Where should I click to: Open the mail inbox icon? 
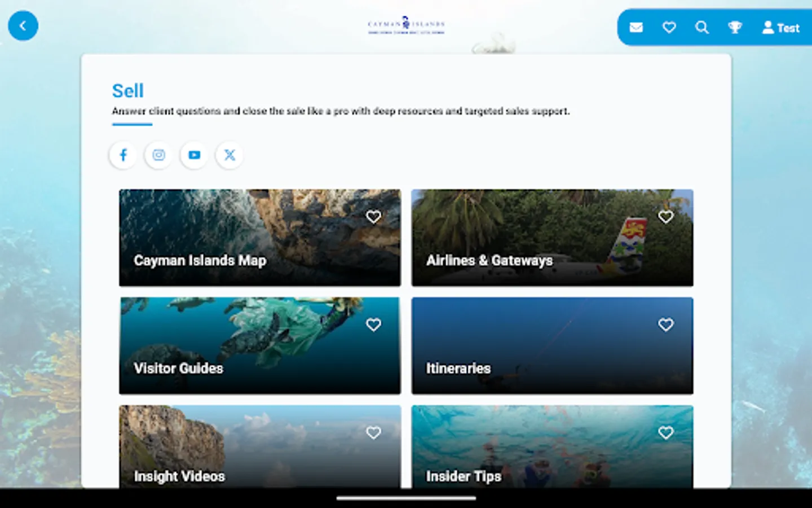point(636,27)
